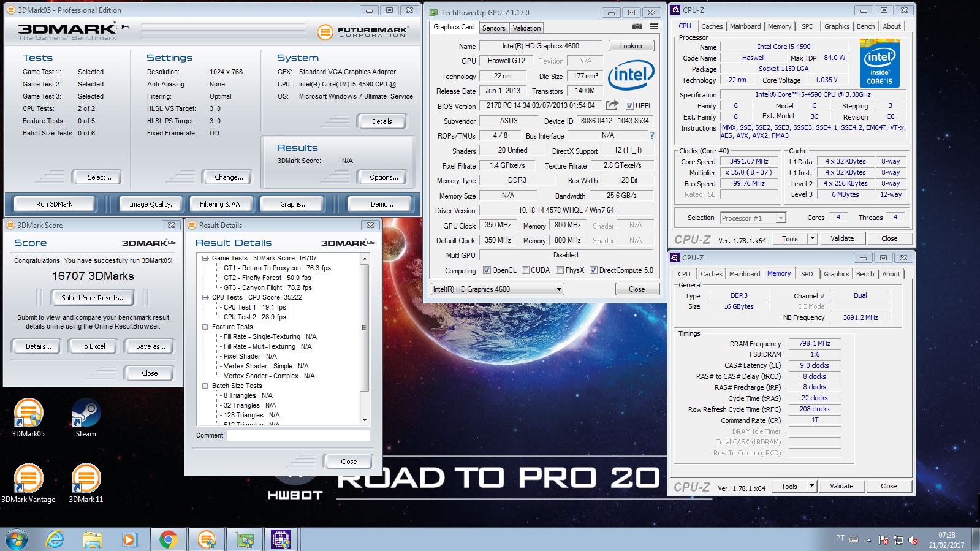
Task: Toggle the OpenCL checkbox
Action: [487, 270]
